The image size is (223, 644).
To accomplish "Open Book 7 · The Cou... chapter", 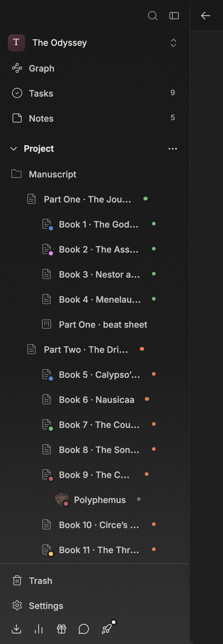I will 99,425.
